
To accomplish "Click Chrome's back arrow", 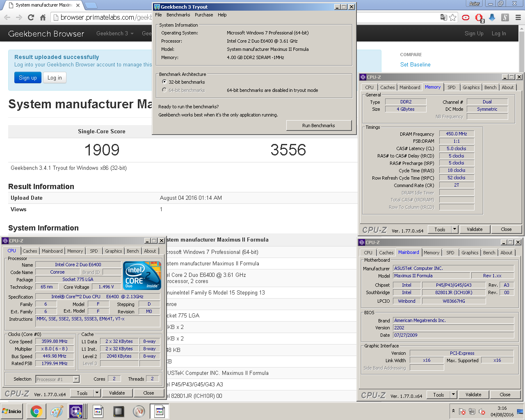I will click(x=7, y=17).
